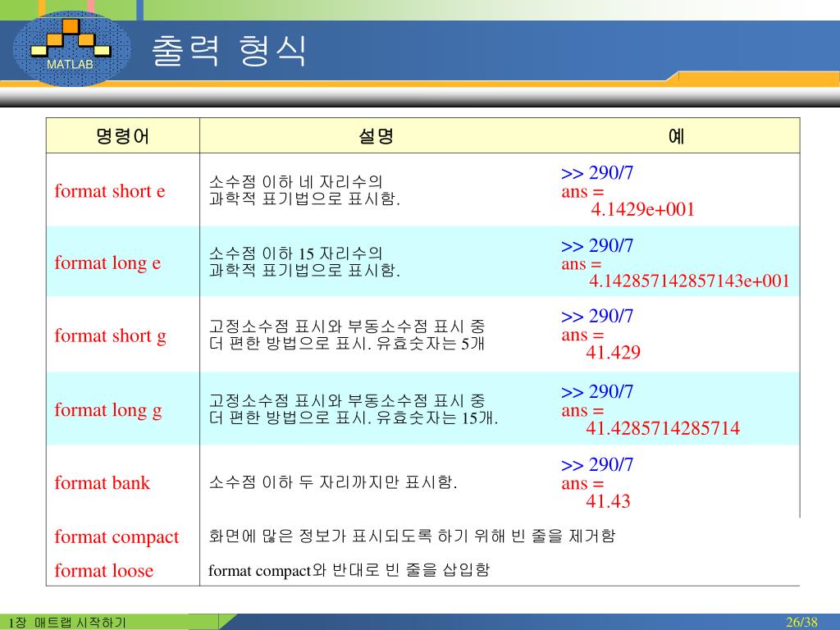The width and height of the screenshot is (840, 630).
Task: Click 'ans =' in format bank row
Action: coord(582,484)
